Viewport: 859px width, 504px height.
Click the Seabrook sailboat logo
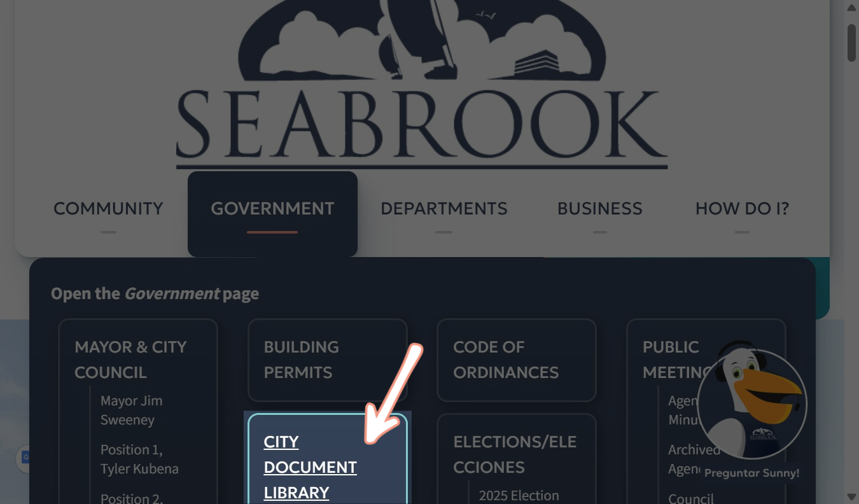tap(422, 84)
